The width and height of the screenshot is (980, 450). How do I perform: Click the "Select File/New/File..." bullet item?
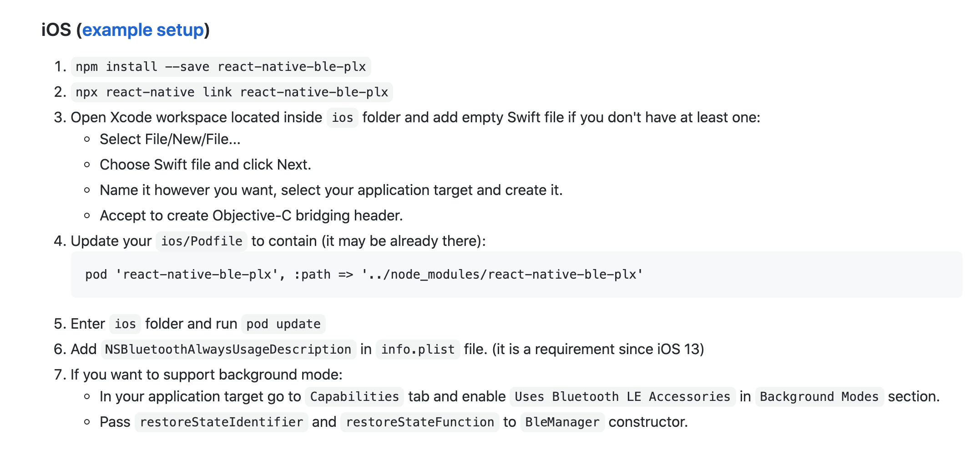pos(170,139)
